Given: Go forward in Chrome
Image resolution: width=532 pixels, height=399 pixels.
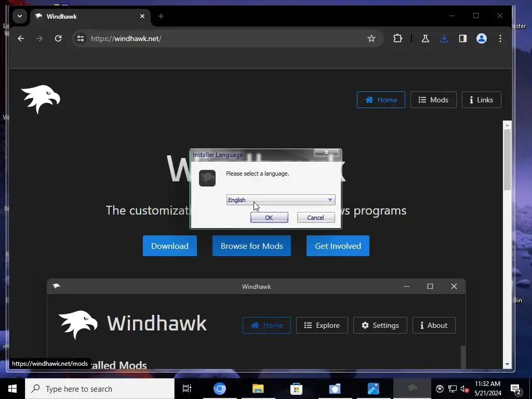Looking at the screenshot, I should point(39,38).
